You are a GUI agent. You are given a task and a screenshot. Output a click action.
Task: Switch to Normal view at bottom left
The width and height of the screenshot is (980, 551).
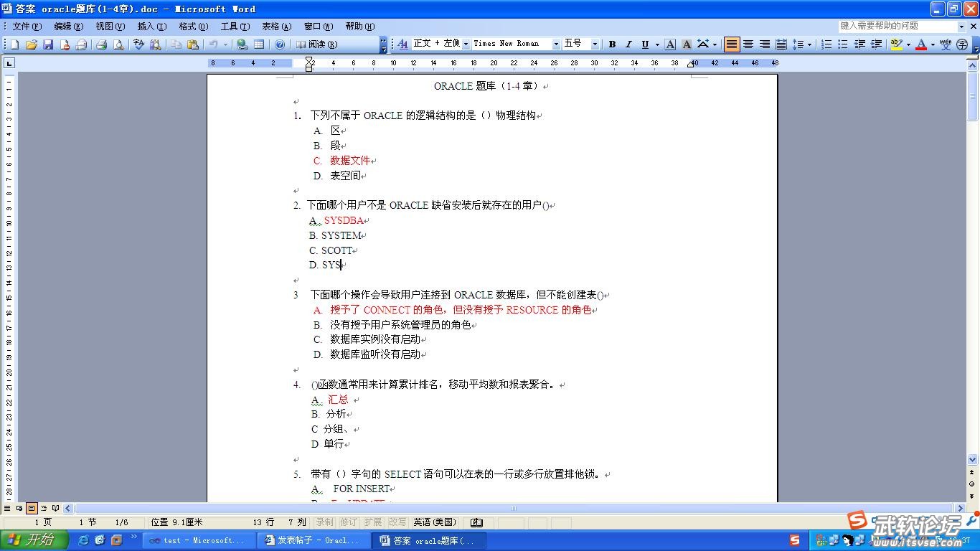7,508
